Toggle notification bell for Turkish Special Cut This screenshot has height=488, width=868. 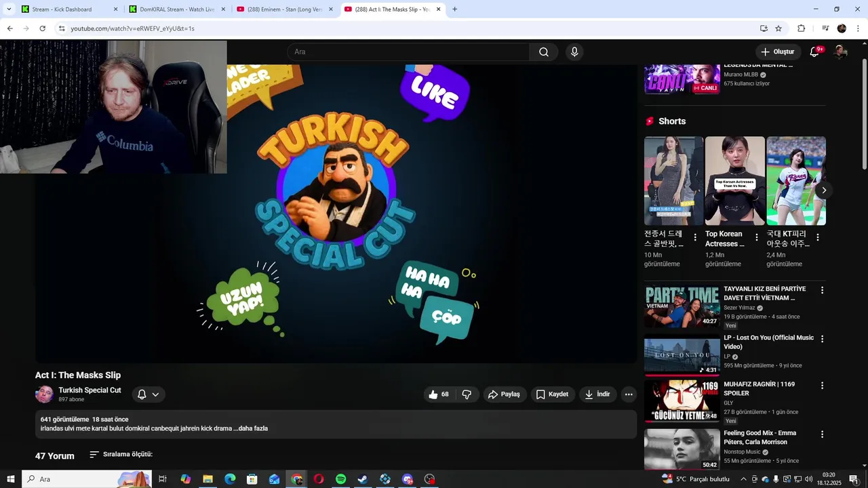pyautogui.click(x=148, y=394)
